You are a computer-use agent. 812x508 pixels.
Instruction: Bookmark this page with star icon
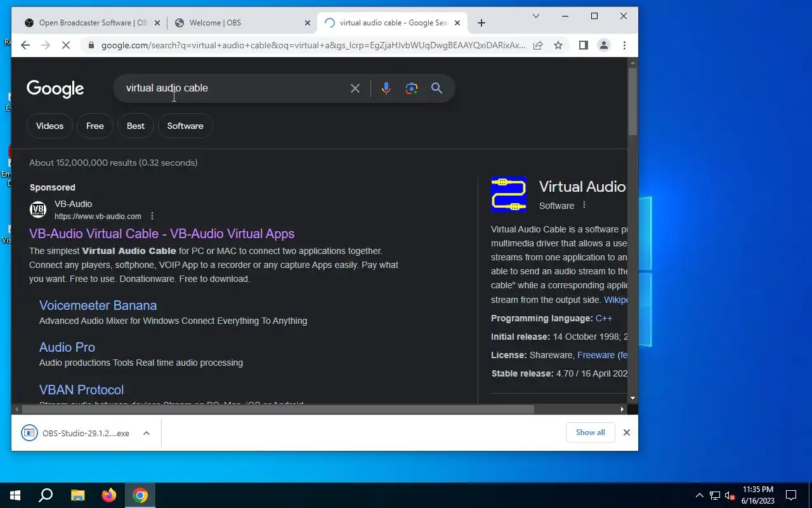558,45
